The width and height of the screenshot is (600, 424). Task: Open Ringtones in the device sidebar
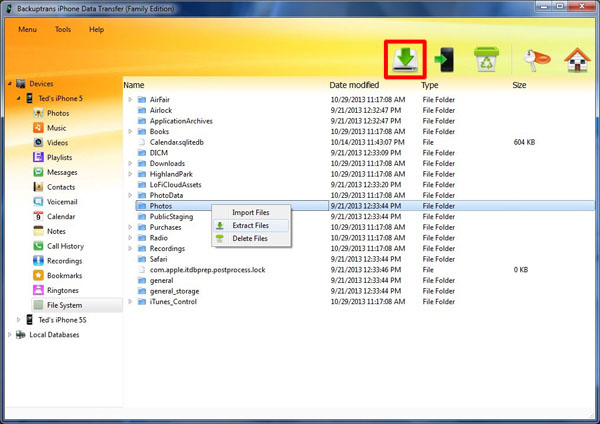click(x=62, y=290)
